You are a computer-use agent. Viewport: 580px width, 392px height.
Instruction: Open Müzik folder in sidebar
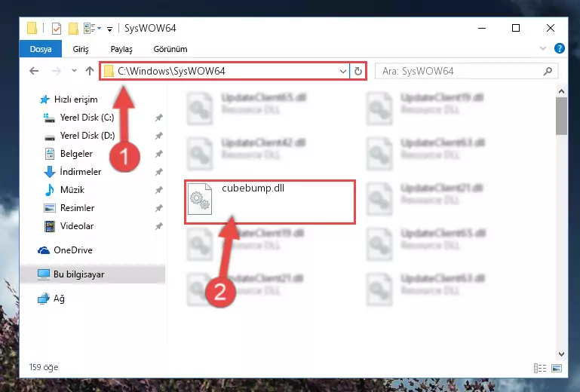coord(72,190)
